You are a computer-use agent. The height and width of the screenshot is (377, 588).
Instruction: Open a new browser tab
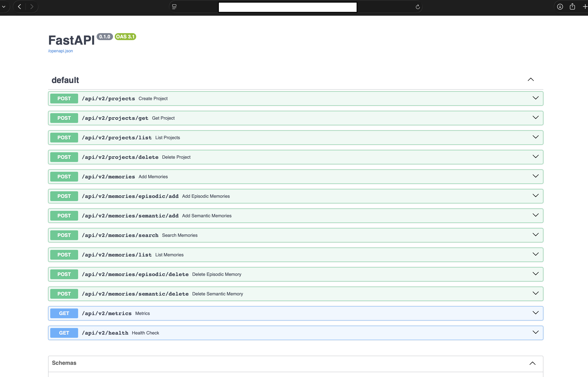click(x=585, y=7)
